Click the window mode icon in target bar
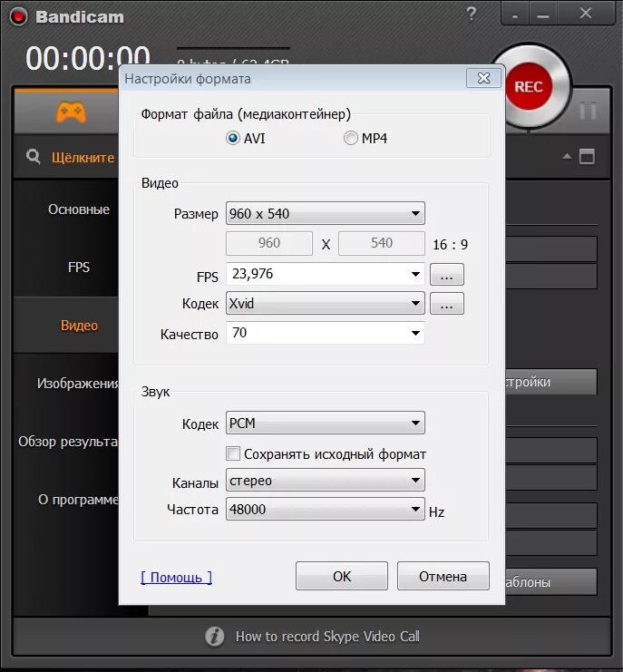 tap(587, 156)
